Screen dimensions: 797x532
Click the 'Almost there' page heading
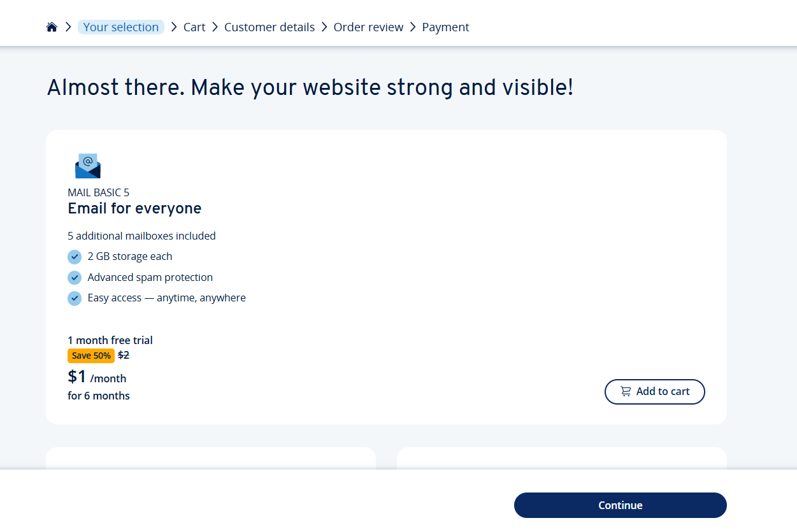(x=310, y=88)
